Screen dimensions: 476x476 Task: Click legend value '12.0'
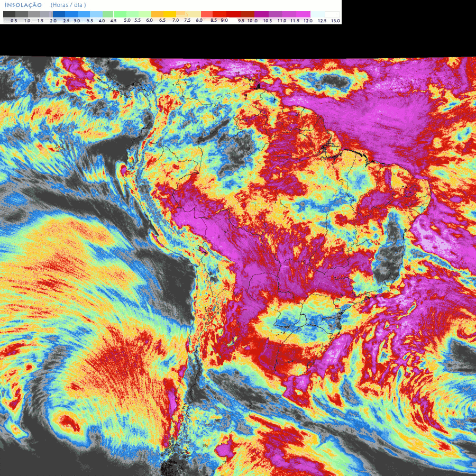[x=308, y=21]
